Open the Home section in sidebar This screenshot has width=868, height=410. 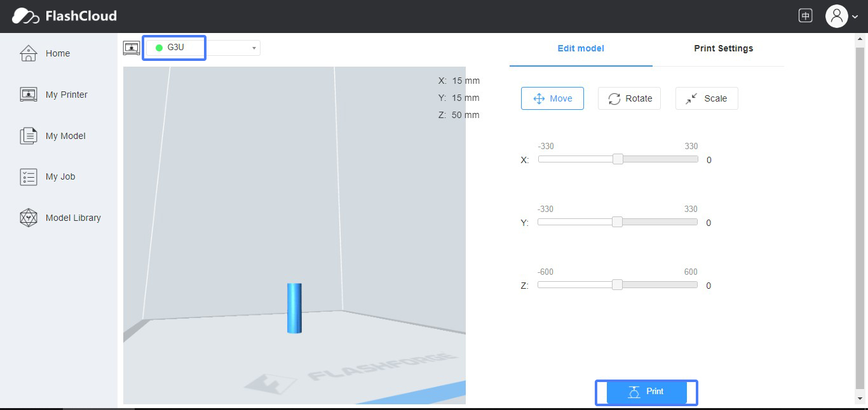coord(57,53)
